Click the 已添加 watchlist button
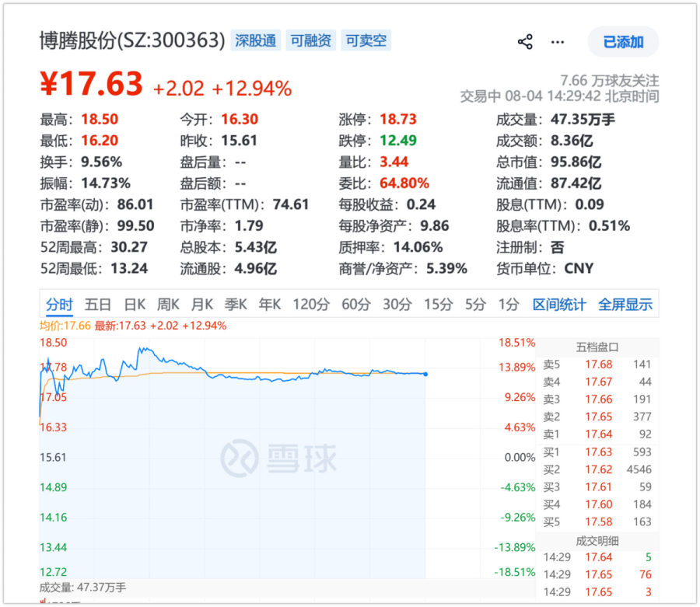This screenshot has height=607, width=700. (623, 42)
